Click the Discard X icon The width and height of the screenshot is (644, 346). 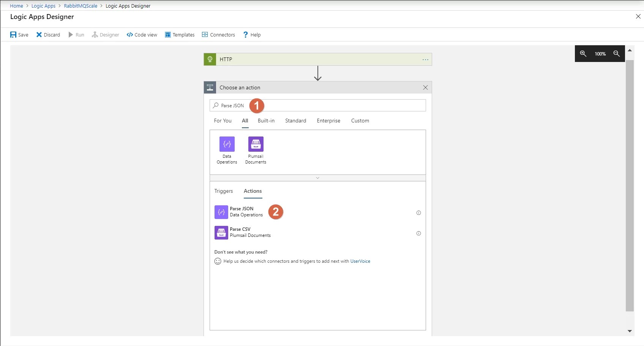coord(39,35)
